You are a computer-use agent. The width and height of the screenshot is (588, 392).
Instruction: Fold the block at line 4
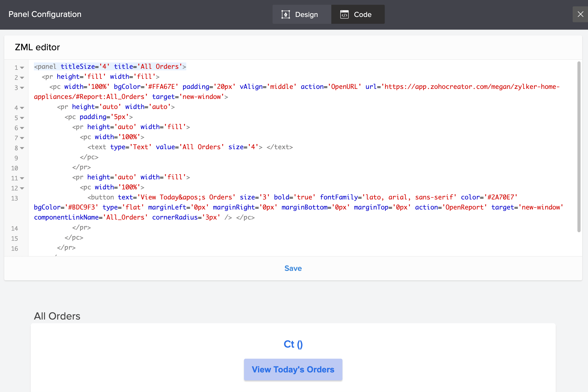tap(22, 108)
